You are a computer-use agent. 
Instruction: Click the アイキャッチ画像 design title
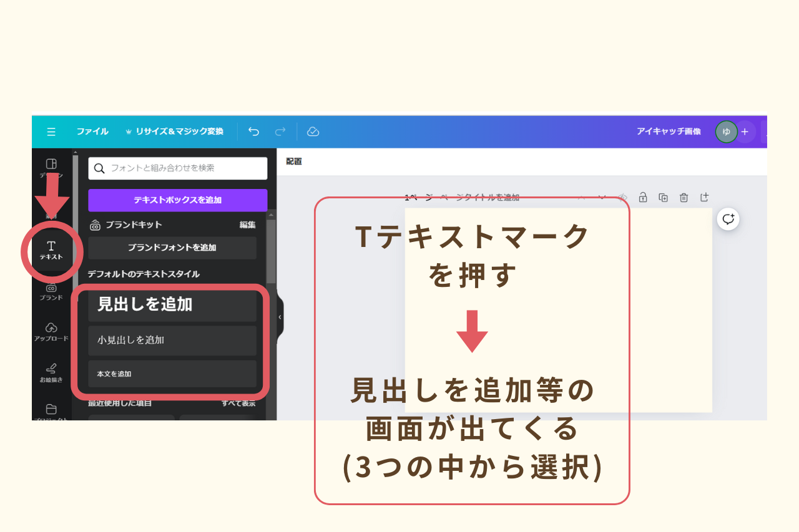[669, 132]
